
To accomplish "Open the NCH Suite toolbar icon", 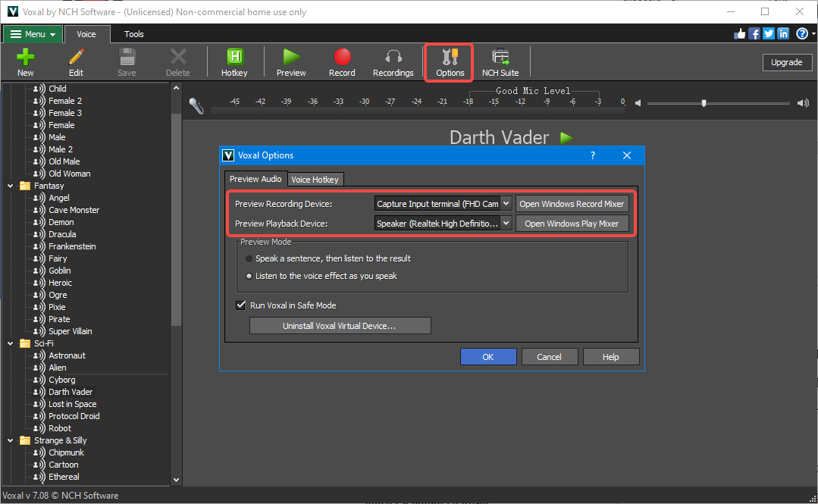I will click(500, 56).
